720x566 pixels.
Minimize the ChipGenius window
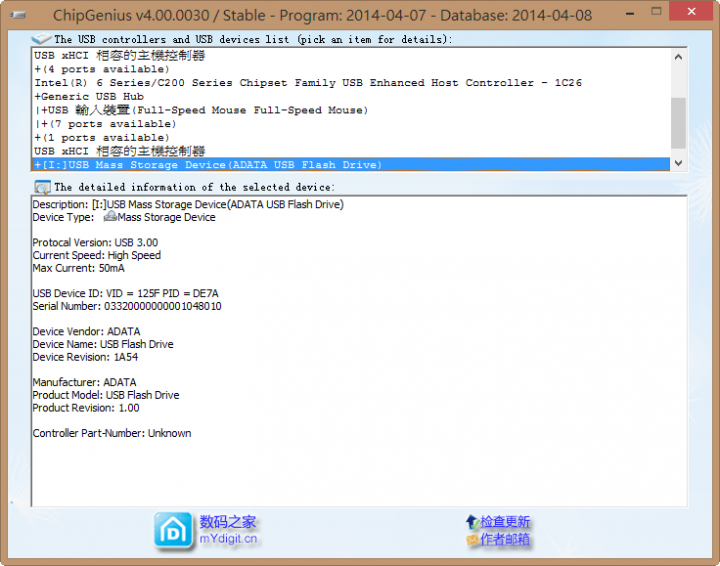coord(630,13)
